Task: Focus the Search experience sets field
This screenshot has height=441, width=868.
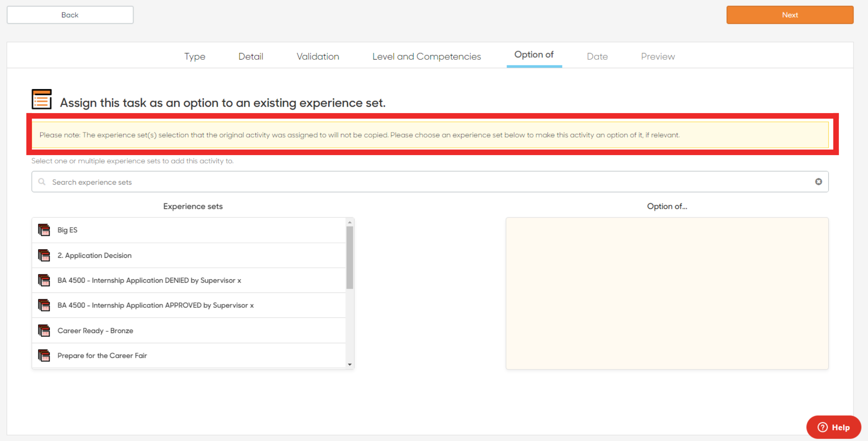Action: coord(430,182)
